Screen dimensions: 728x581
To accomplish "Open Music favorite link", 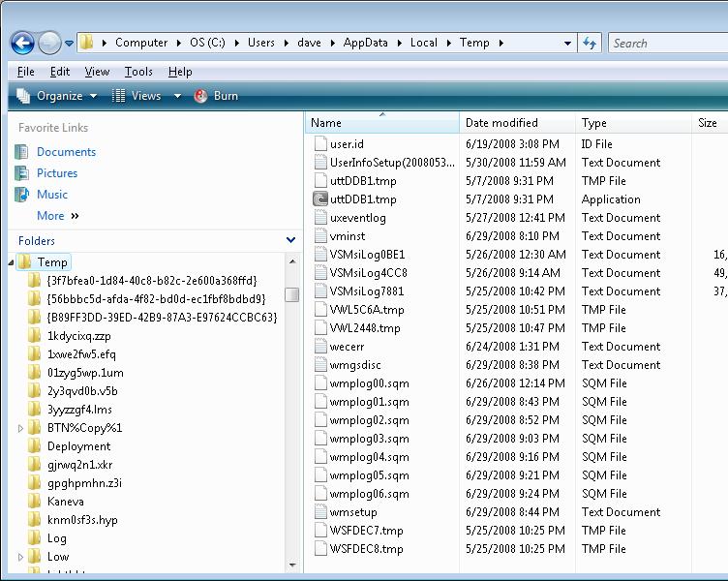I will (52, 195).
